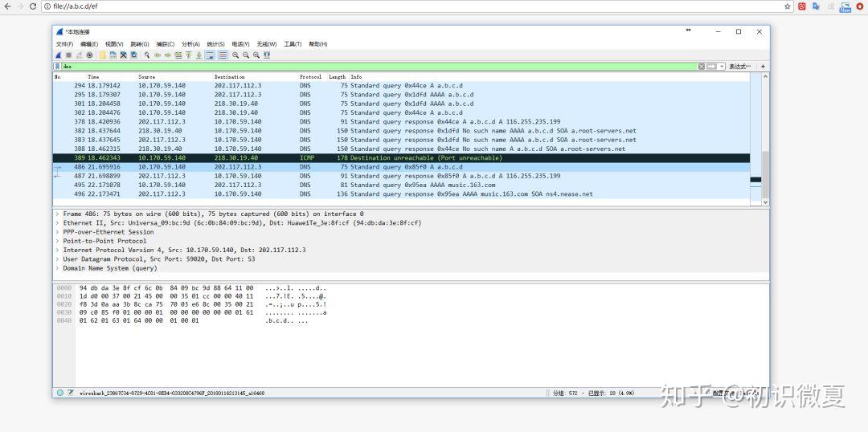This screenshot has height=432, width=868.
Task: Start capture with the shark fin icon
Action: tap(58, 55)
